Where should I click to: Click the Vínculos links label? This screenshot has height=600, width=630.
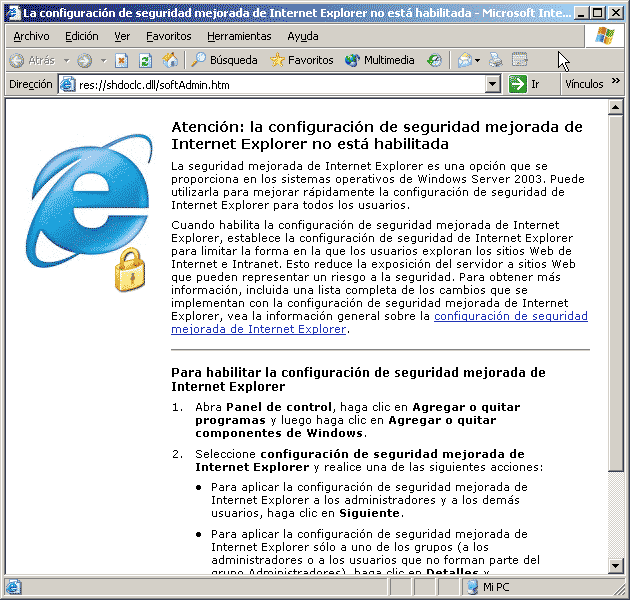(x=584, y=84)
